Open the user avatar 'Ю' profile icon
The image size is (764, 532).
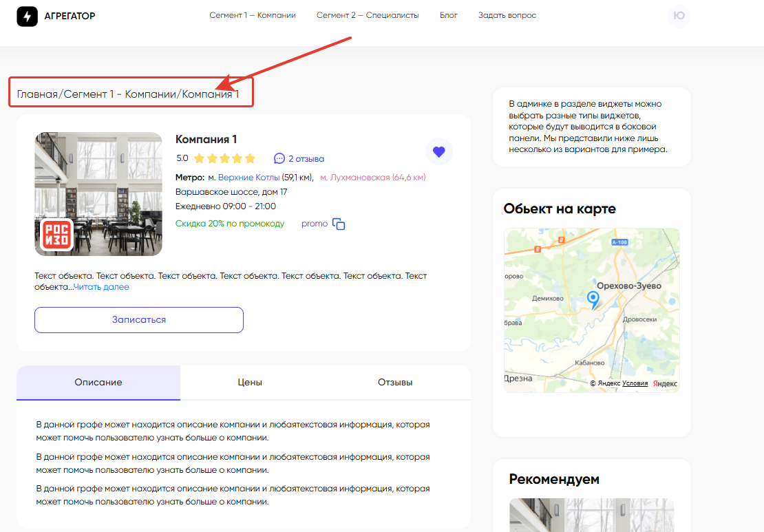(x=679, y=17)
